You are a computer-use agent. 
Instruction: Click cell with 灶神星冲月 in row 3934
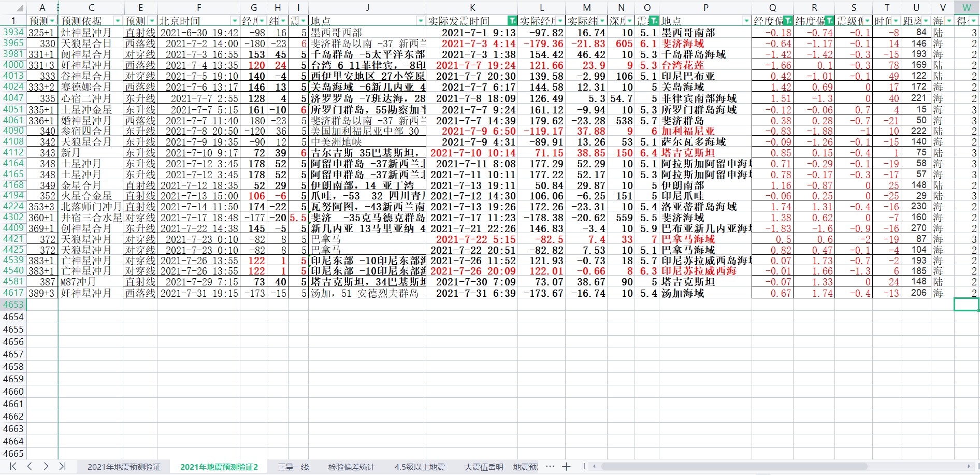tap(91, 33)
